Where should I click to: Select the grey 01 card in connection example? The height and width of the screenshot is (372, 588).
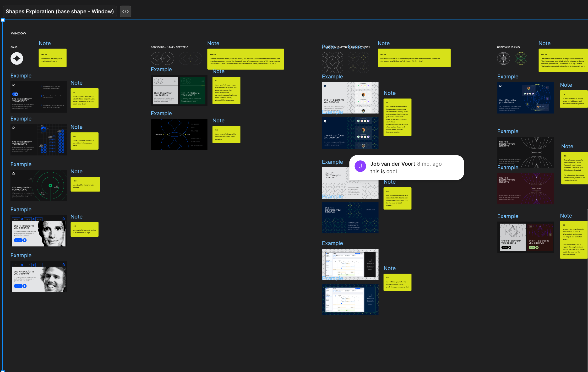coord(165,91)
